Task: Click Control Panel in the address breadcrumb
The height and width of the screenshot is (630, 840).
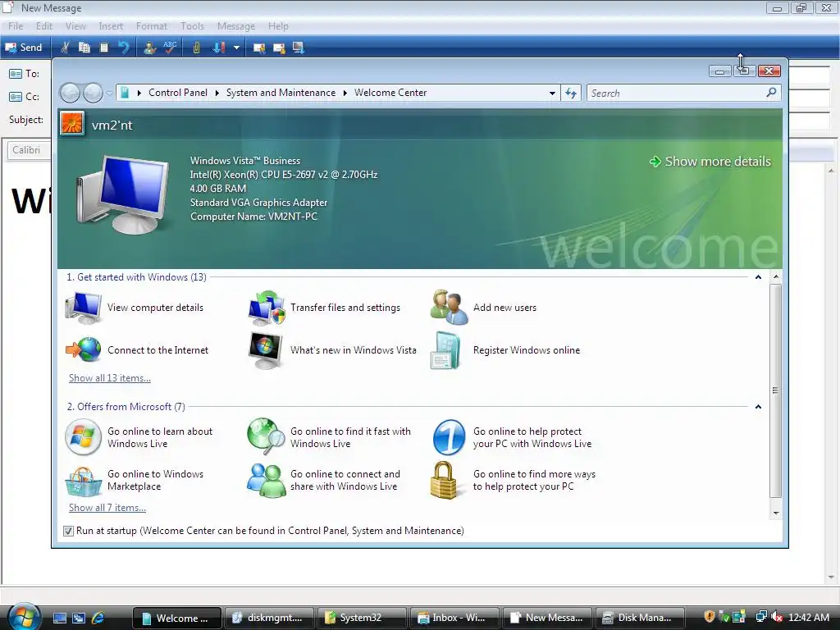Action: point(178,93)
